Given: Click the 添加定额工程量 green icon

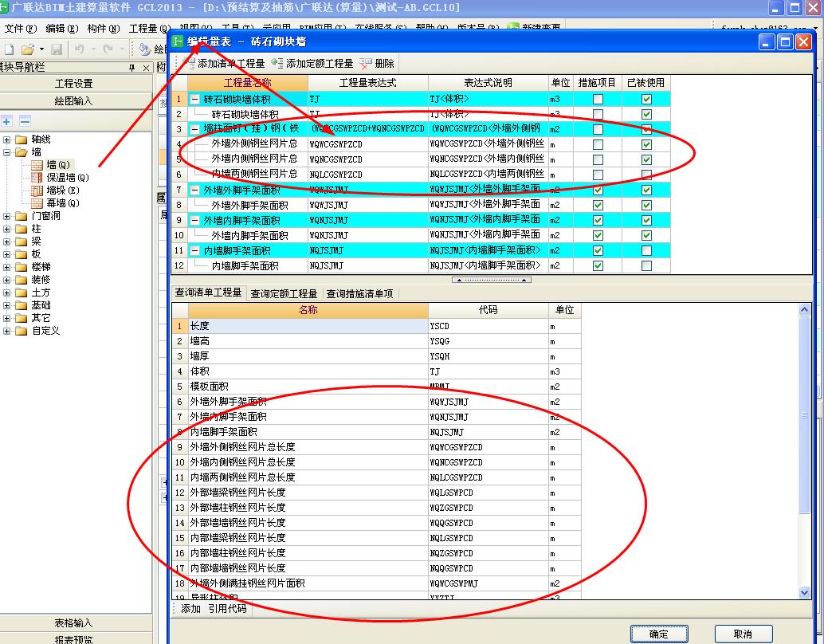Looking at the screenshot, I should click(x=277, y=63).
